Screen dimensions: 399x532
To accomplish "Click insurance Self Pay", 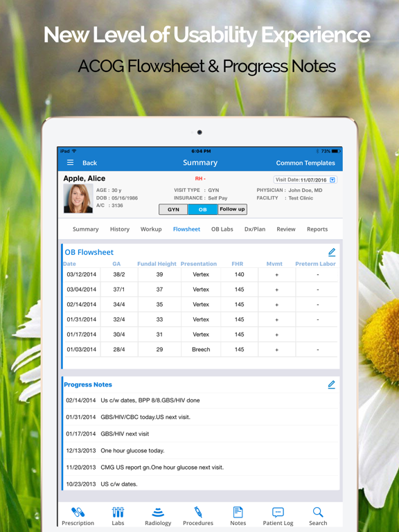I will [x=218, y=198].
